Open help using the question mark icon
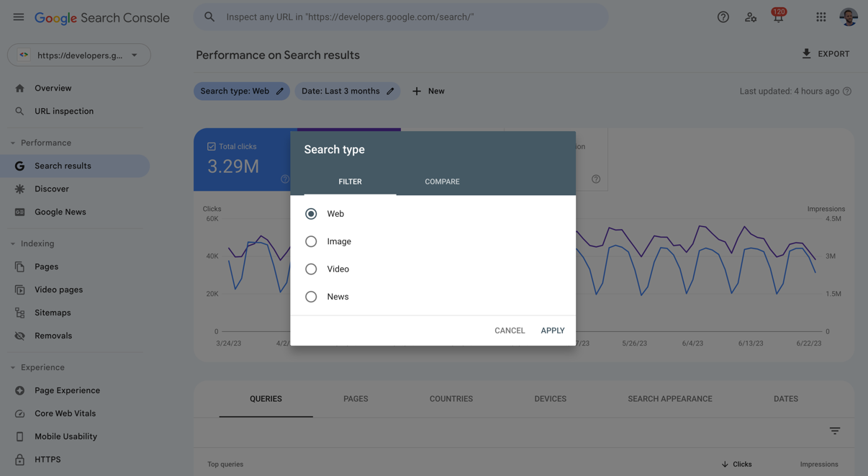 pyautogui.click(x=723, y=17)
